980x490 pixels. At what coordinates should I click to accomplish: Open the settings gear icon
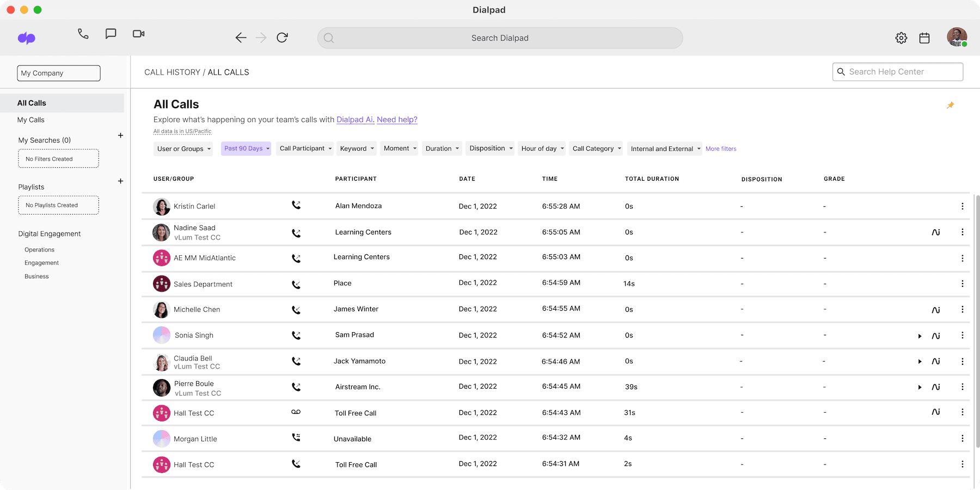pos(901,38)
